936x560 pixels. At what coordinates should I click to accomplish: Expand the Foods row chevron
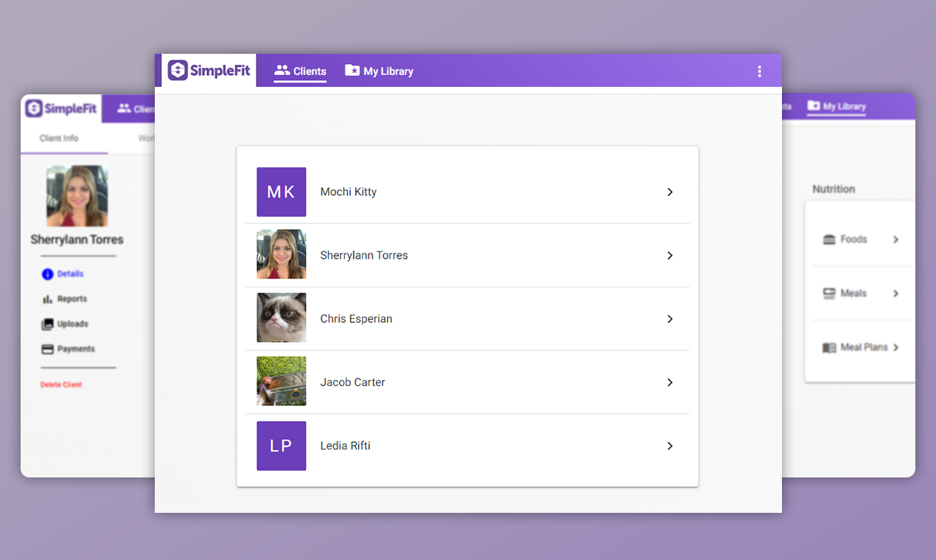[x=896, y=239]
